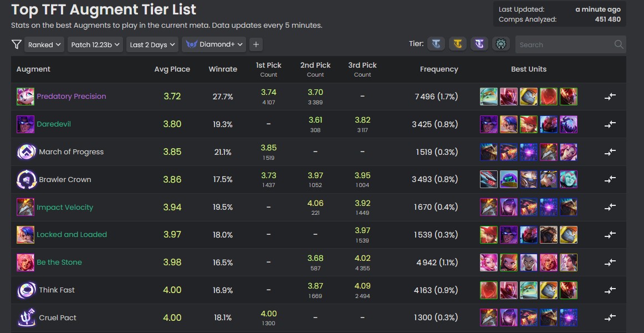Click the compare arrows icon for Daredevil
644x333 pixels.
point(610,124)
